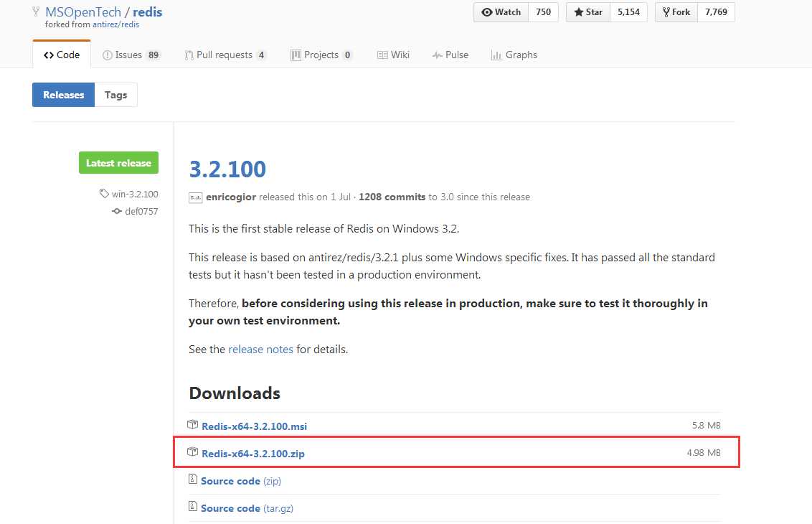
Task: Click the 4.98 MB file size text
Action: (704, 452)
